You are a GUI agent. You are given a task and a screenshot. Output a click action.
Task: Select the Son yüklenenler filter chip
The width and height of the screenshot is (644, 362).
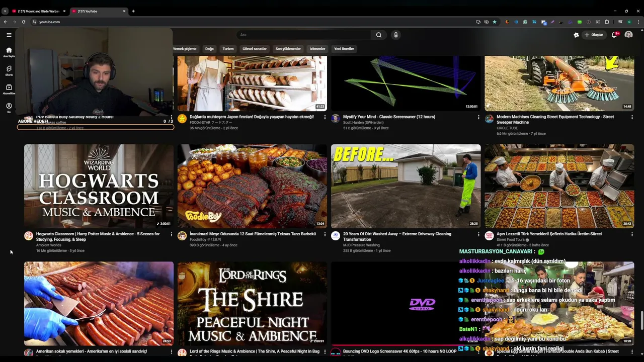tap(288, 49)
